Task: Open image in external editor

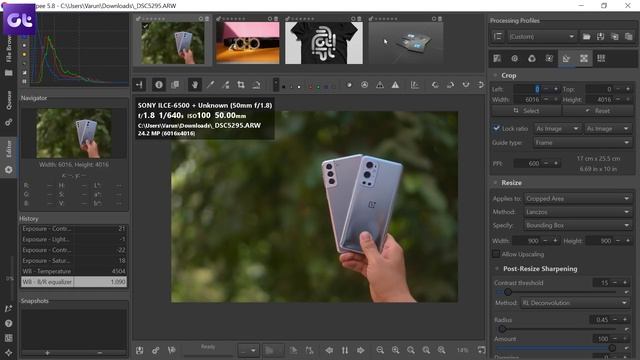Action: coord(171,350)
